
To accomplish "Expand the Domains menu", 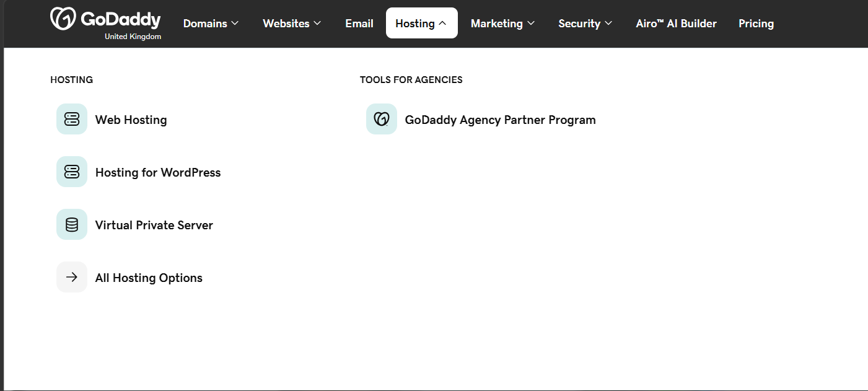I will pos(211,24).
